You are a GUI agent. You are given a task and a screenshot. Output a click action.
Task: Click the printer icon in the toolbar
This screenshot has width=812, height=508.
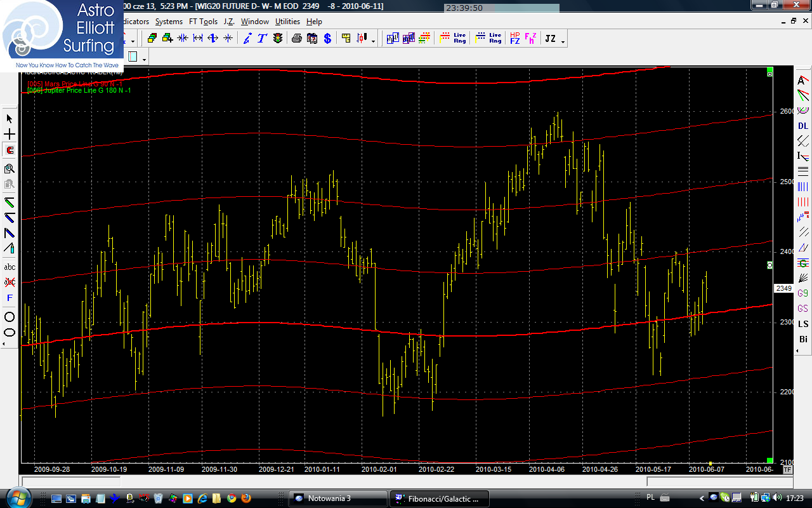296,39
